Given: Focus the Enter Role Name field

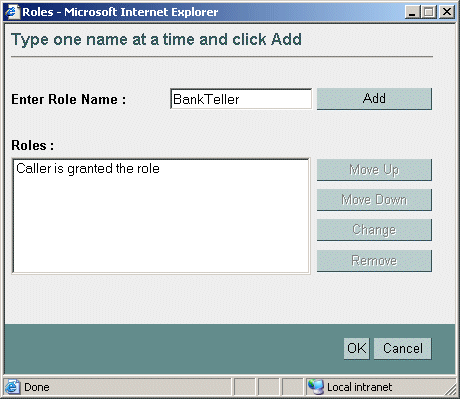Looking at the screenshot, I should pyautogui.click(x=241, y=99).
